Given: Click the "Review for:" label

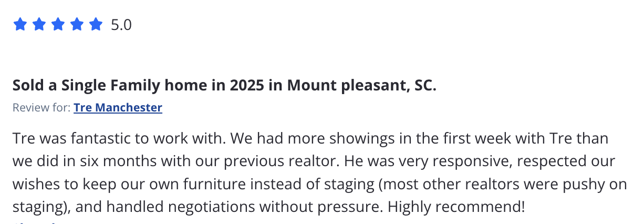Looking at the screenshot, I should pos(41,108).
